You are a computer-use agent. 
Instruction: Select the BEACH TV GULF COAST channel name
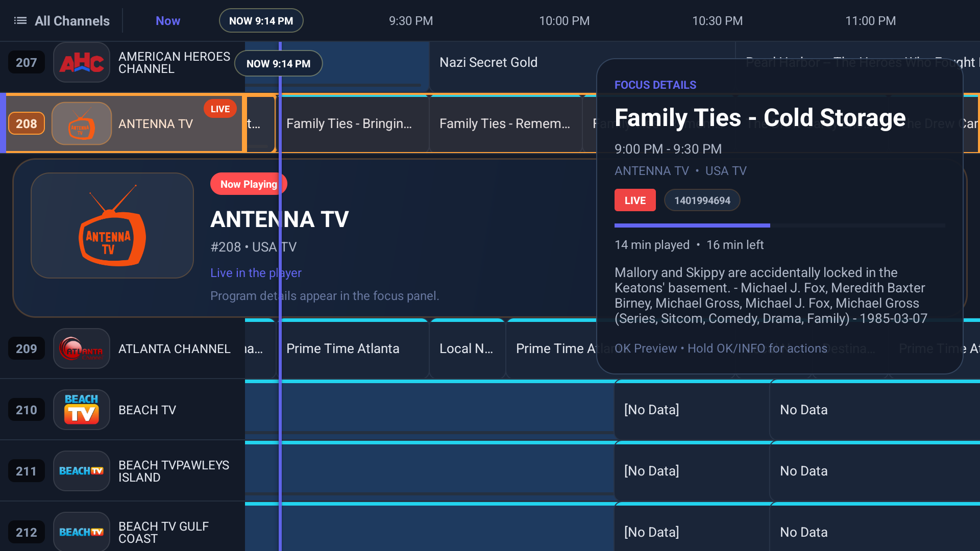click(163, 532)
